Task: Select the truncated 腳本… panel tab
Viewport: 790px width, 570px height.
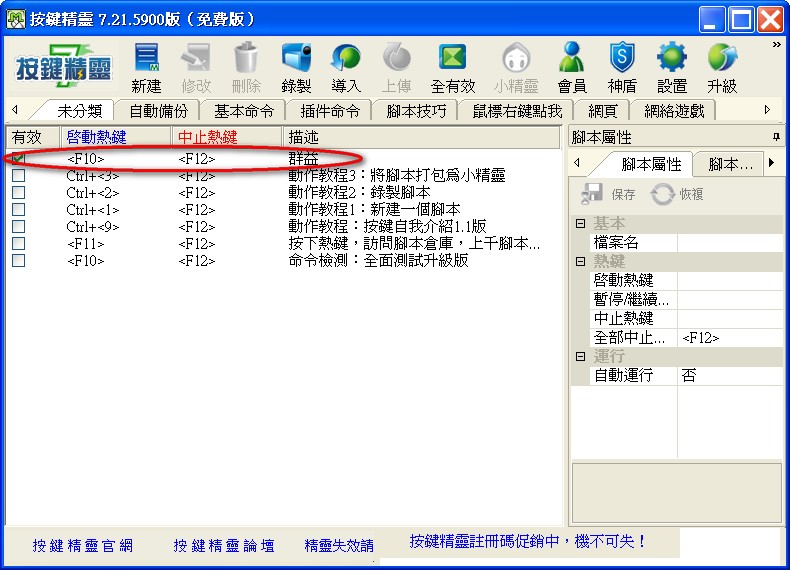Action: pyautogui.click(x=730, y=164)
